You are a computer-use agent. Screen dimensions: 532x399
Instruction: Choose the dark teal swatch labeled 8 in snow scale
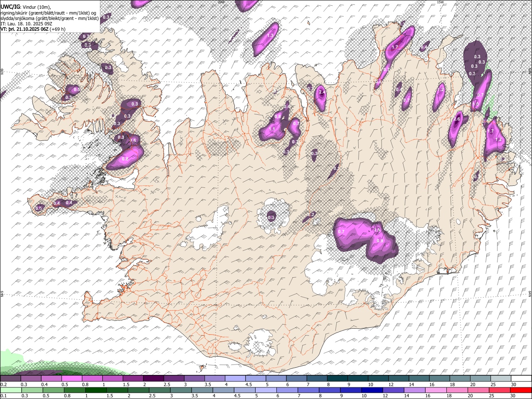point(337,378)
